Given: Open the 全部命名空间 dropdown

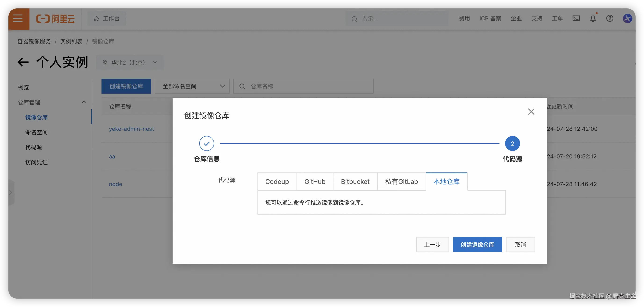Looking at the screenshot, I should pos(192,86).
